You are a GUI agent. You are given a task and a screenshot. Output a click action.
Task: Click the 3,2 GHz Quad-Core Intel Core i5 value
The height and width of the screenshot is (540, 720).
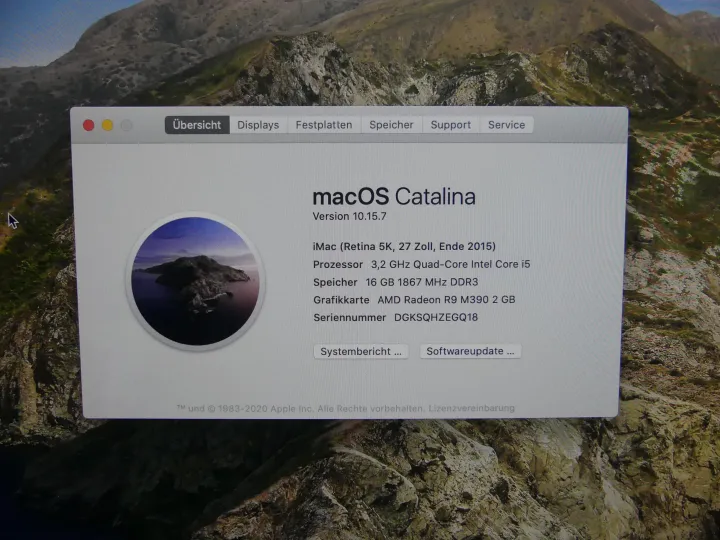[450, 264]
